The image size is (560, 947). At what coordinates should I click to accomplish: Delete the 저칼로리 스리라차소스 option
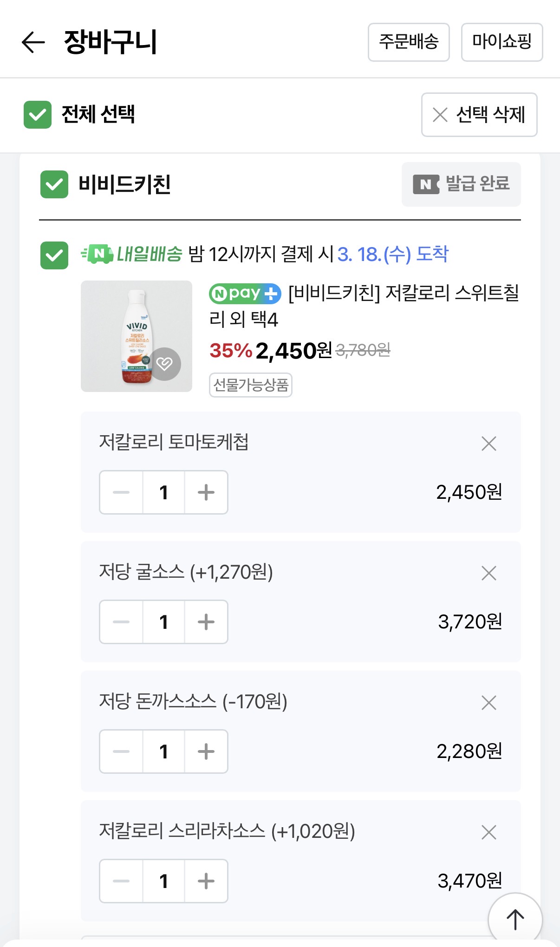coord(488,832)
